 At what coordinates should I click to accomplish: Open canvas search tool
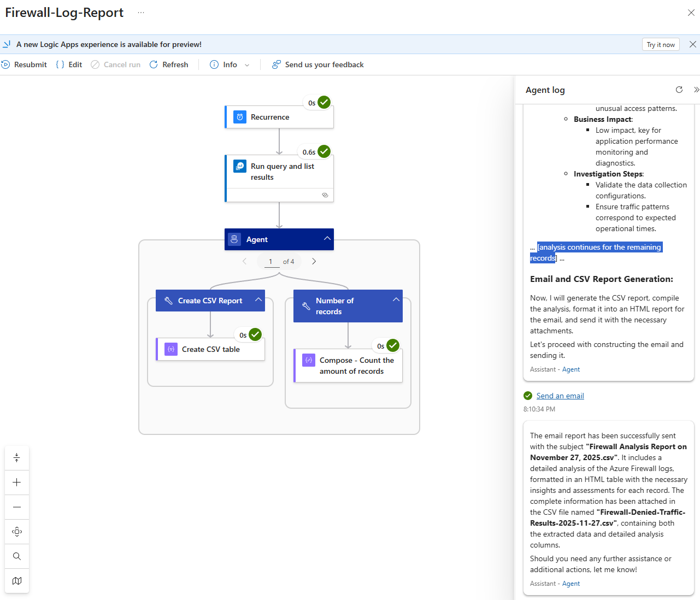17,556
